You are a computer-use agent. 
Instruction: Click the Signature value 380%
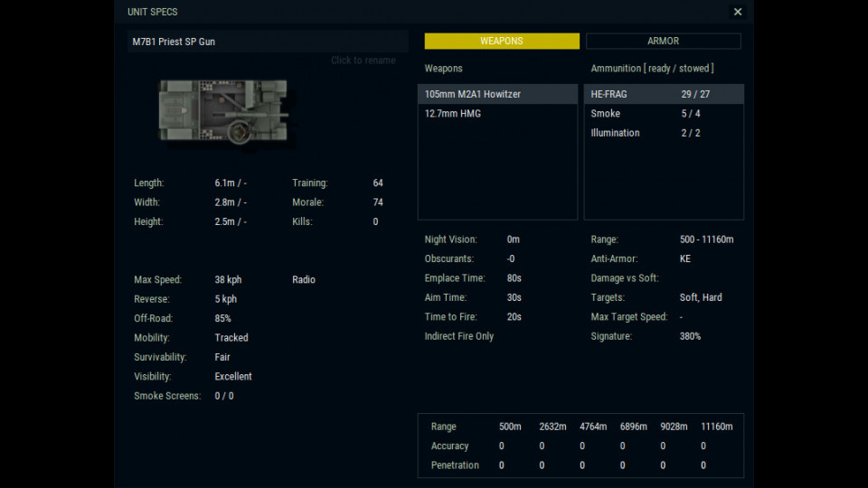(690, 336)
